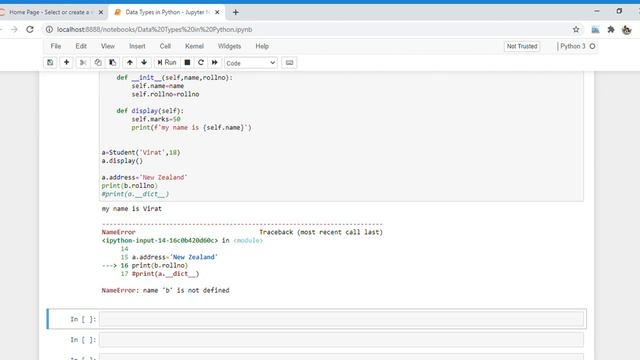Click the NameError: name 'b' is not defined message
Image resolution: width=640 pixels, height=360 pixels.
[x=165, y=290]
